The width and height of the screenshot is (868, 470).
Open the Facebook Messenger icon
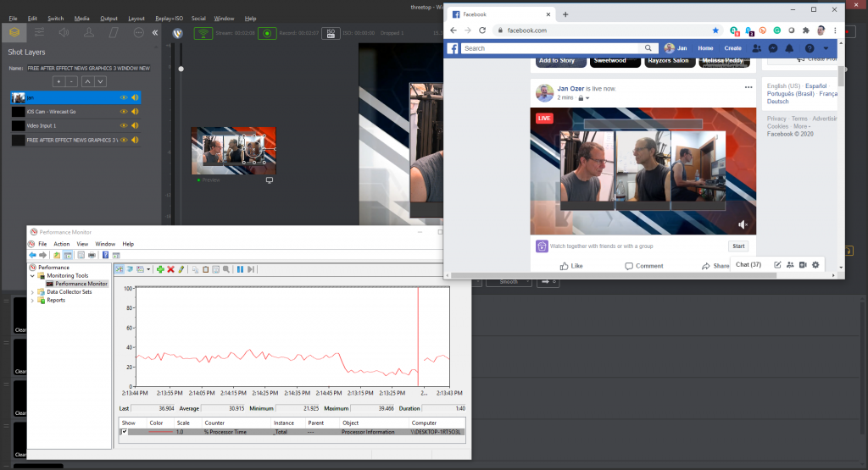point(772,48)
